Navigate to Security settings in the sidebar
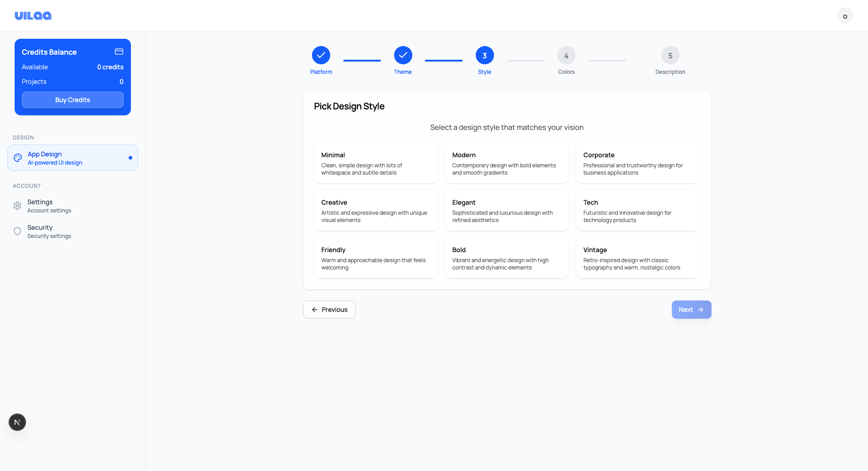 pyautogui.click(x=49, y=231)
